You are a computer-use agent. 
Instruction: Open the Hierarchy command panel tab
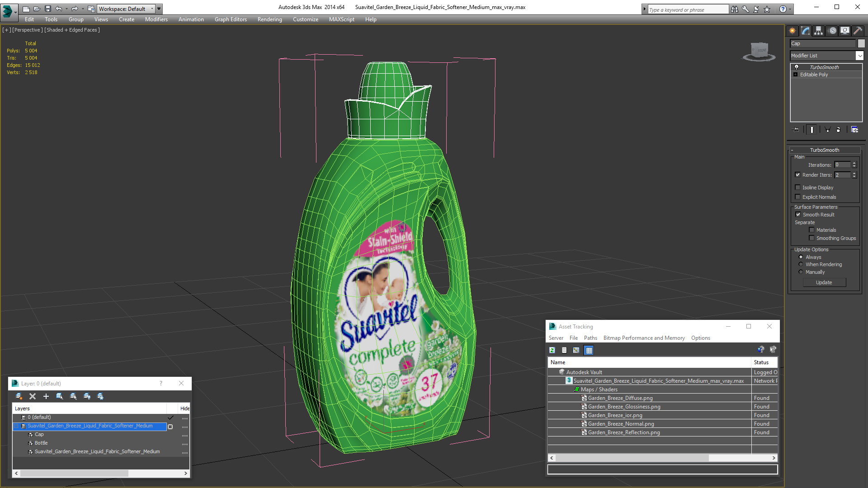pyautogui.click(x=819, y=31)
